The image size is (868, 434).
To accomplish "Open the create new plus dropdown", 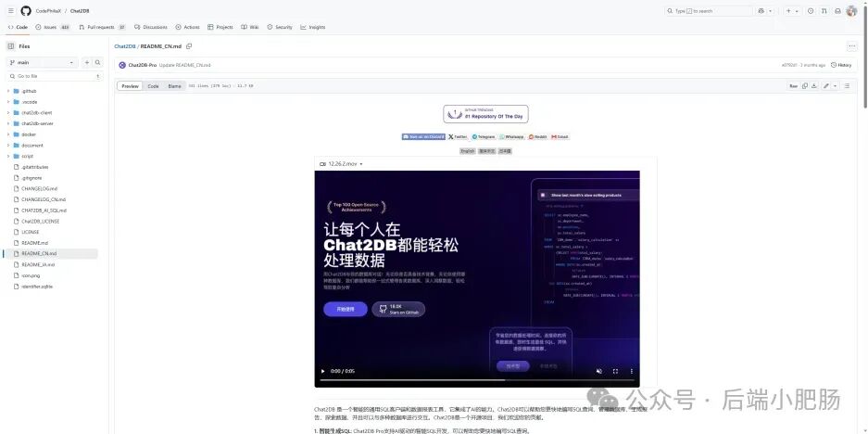I will (x=792, y=10).
